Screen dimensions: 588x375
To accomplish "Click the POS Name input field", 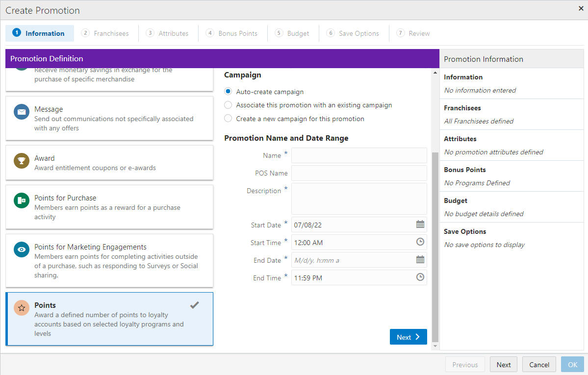I will coord(359,173).
